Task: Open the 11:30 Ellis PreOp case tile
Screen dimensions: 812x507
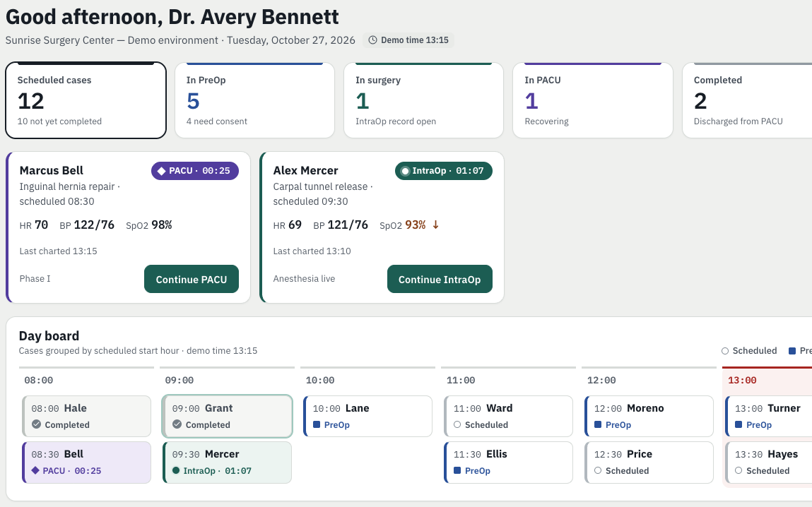Action: point(509,463)
